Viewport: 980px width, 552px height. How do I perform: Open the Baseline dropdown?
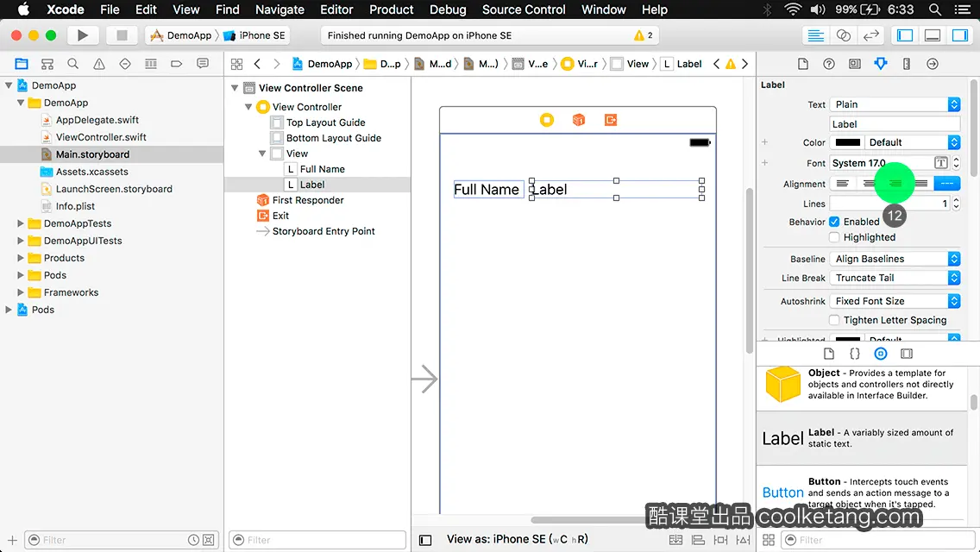point(895,259)
